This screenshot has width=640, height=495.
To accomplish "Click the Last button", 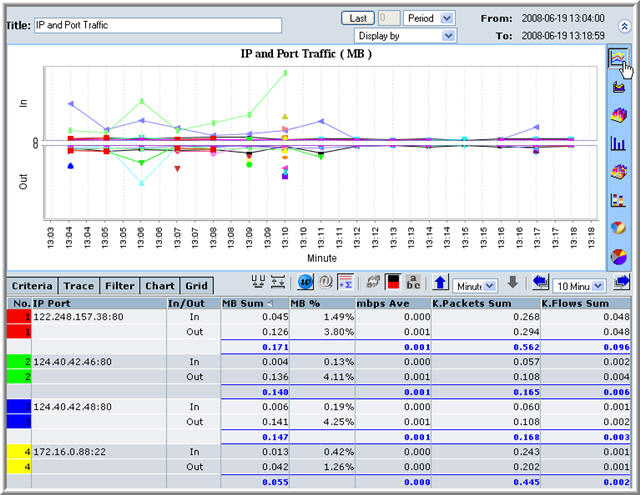I will coord(357,18).
